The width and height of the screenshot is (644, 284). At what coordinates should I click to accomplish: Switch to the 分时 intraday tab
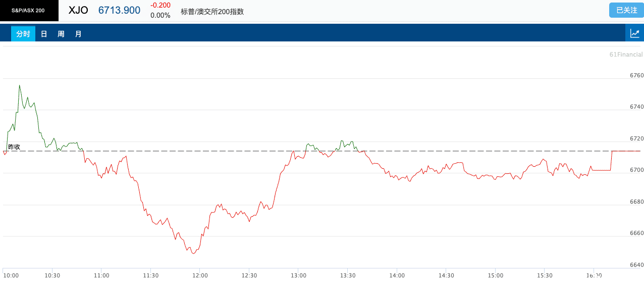click(x=23, y=34)
